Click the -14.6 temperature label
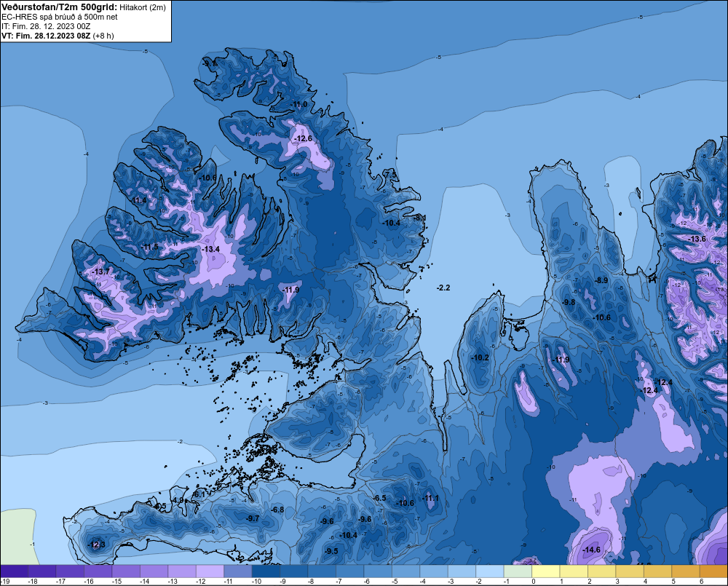Viewport: 728px width, 586px height. 591,550
